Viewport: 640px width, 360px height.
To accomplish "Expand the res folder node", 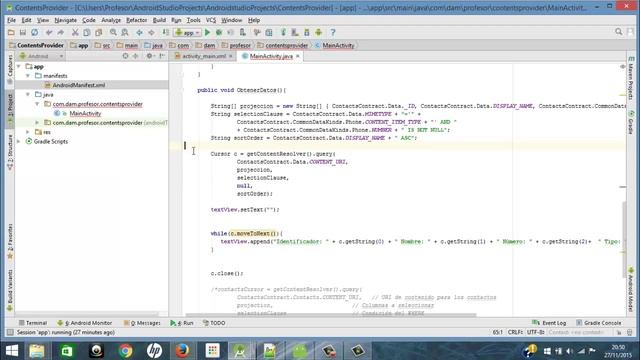I will point(28,132).
